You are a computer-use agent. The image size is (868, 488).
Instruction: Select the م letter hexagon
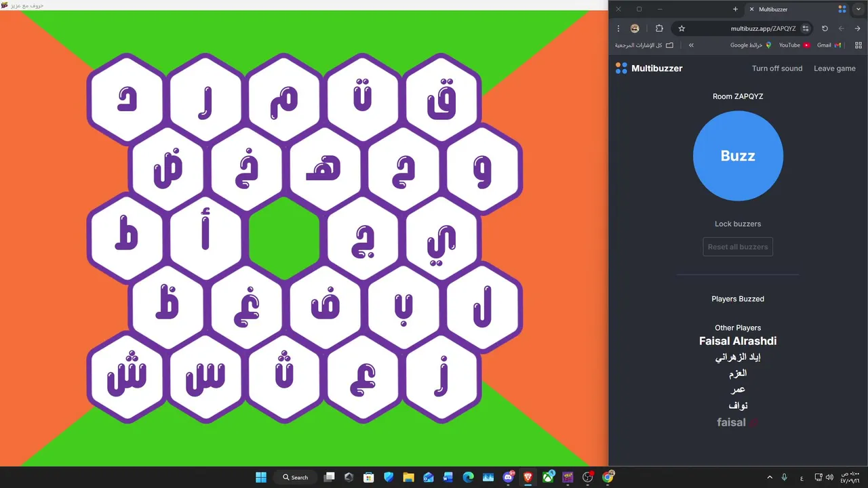(285, 99)
